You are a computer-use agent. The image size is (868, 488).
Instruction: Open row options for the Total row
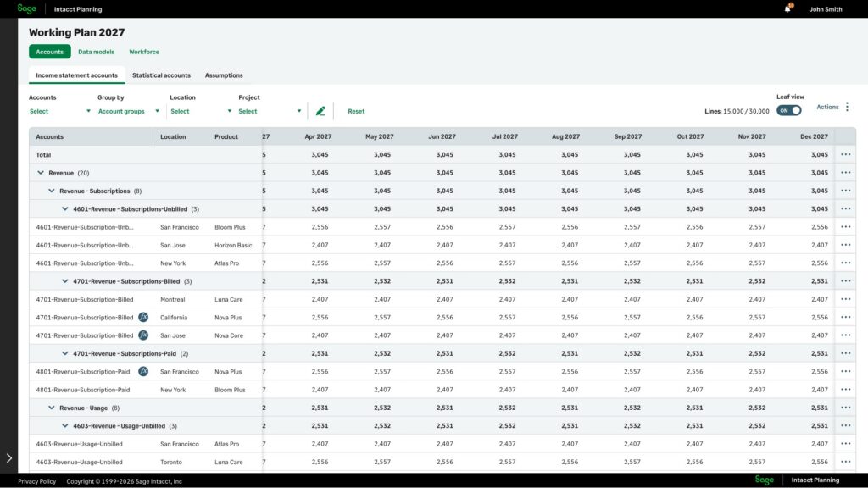845,155
